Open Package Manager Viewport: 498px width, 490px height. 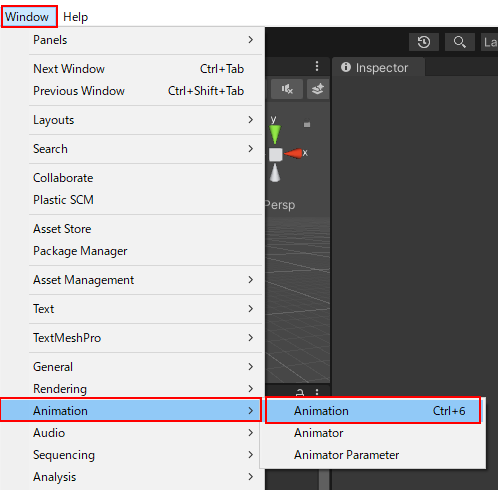tap(132, 251)
